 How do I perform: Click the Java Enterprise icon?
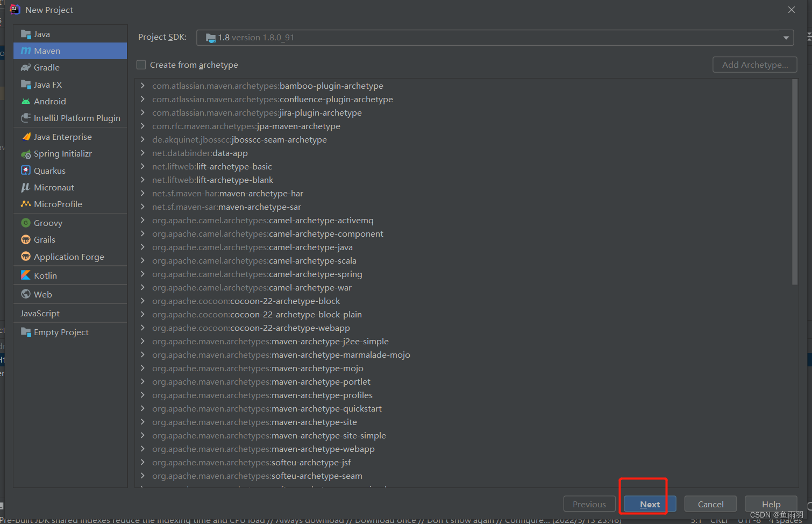(26, 137)
